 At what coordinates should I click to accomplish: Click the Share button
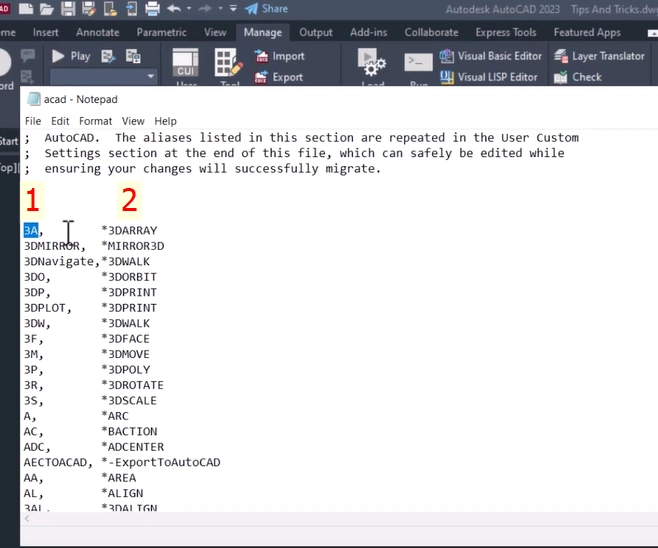(266, 8)
